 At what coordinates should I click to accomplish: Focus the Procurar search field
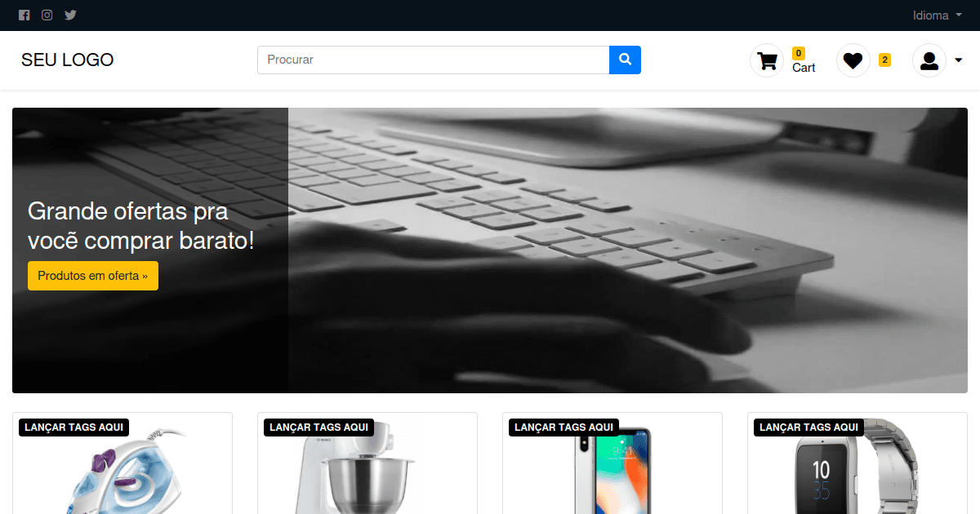[434, 60]
